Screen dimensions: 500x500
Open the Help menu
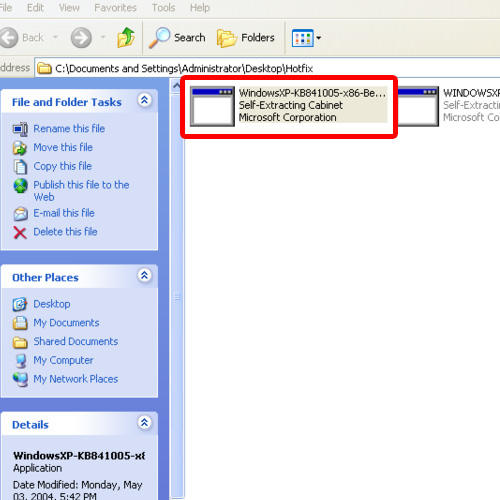coord(200,7)
